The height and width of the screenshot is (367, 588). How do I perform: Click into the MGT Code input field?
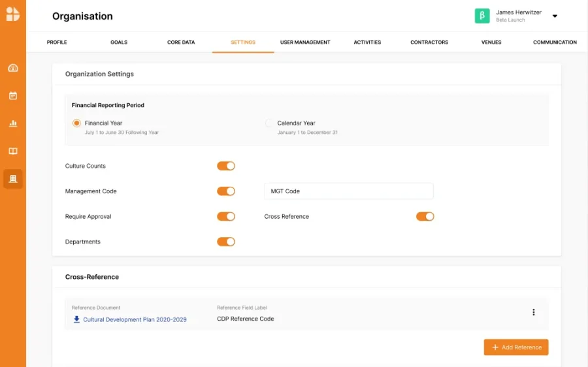[x=349, y=191]
